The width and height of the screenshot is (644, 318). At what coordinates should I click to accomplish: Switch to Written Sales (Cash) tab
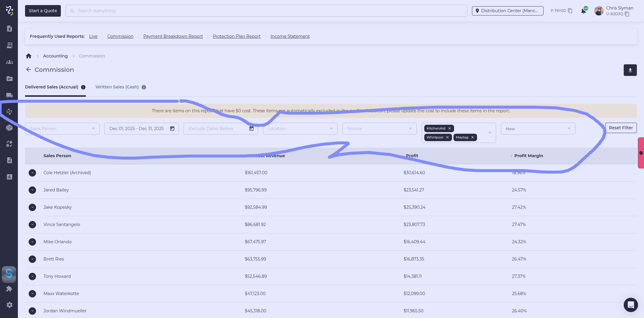pyautogui.click(x=117, y=87)
